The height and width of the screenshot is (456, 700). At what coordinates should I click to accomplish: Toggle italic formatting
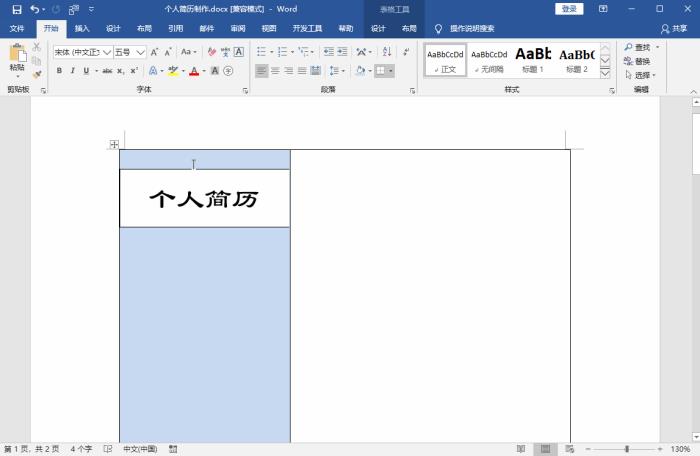pyautogui.click(x=72, y=71)
